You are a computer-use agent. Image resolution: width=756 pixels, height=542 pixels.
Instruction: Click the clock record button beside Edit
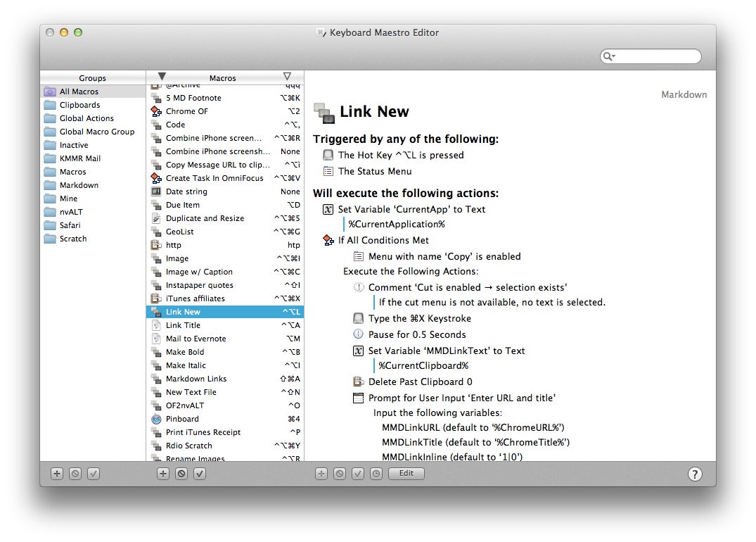[x=376, y=474]
